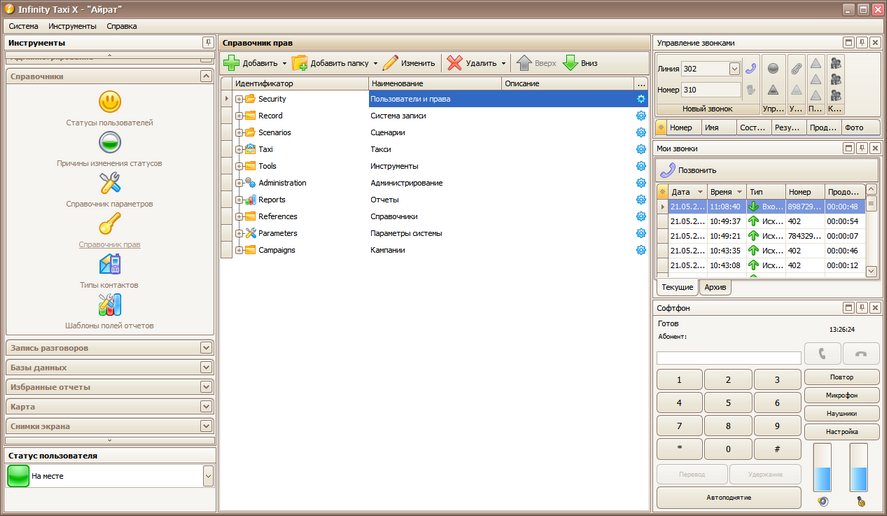
Task: Click the speaker icon below volume slider
Action: [x=823, y=501]
